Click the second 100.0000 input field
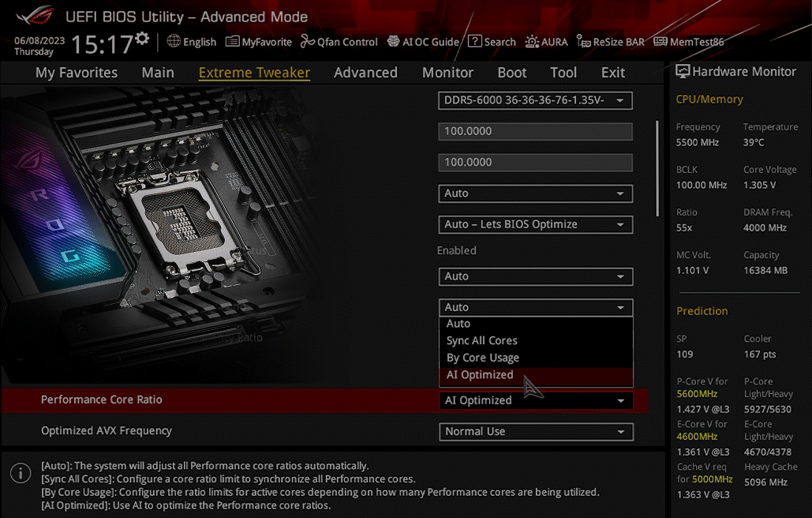This screenshot has width=812, height=518. click(536, 163)
